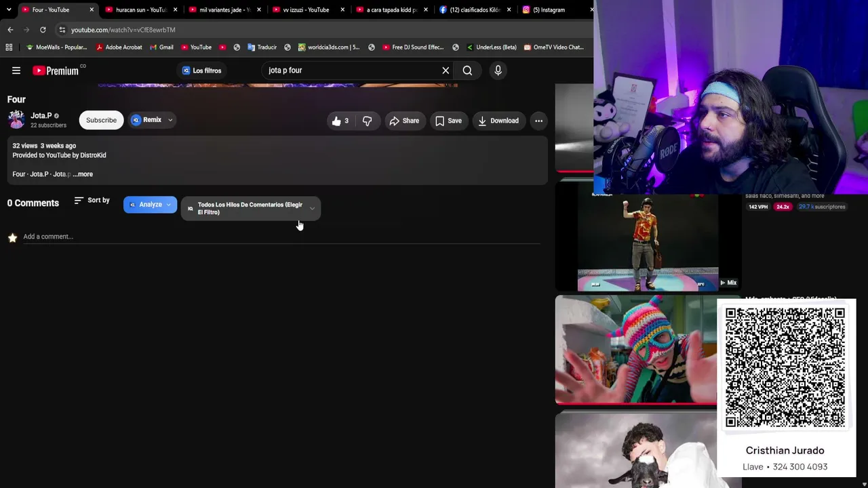Click the 'Add a comment...' field
Image resolution: width=868 pixels, height=488 pixels.
[281, 237]
